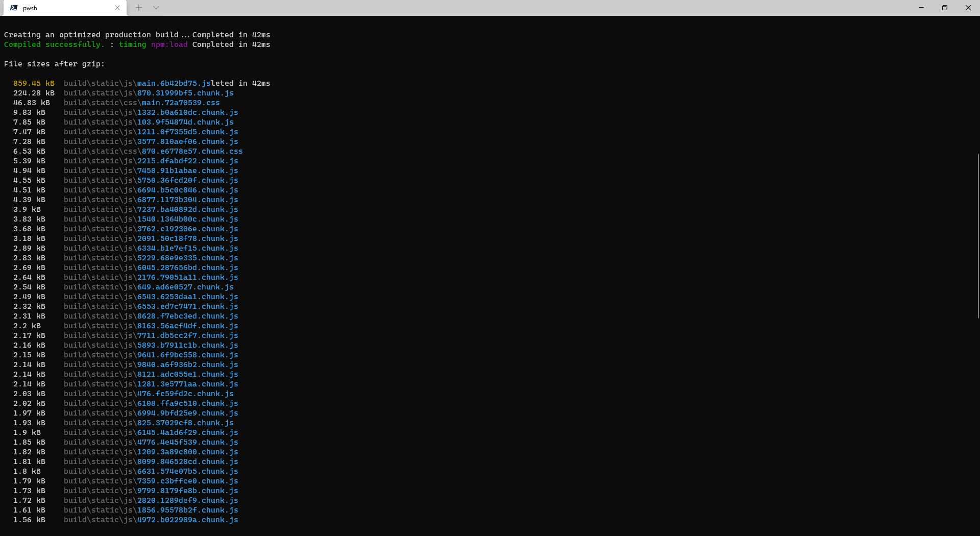Click 2215.dfabdf22.chunk.js file name
Screen dimensions: 980x536
188,161
